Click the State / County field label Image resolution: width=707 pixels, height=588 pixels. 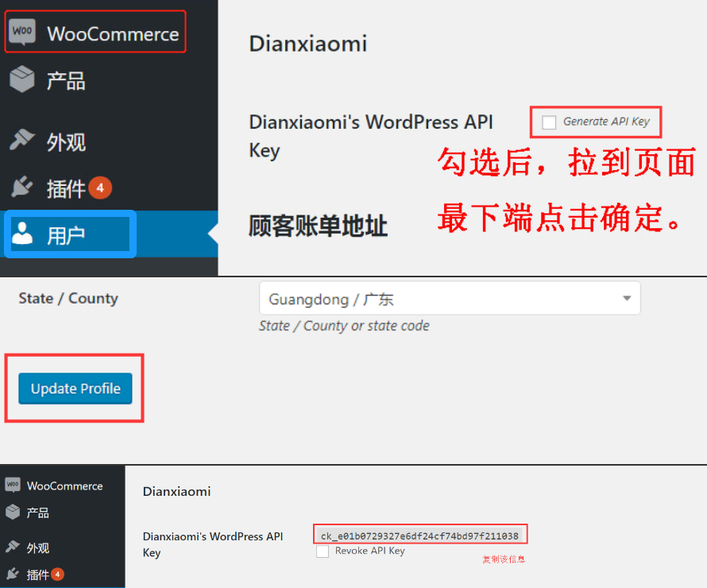[68, 298]
